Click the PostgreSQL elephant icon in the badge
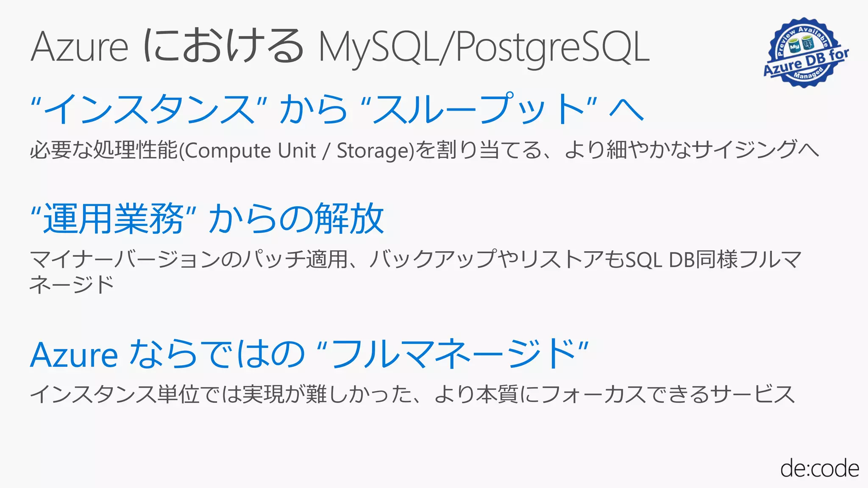This screenshot has width=868, height=488. 808,42
